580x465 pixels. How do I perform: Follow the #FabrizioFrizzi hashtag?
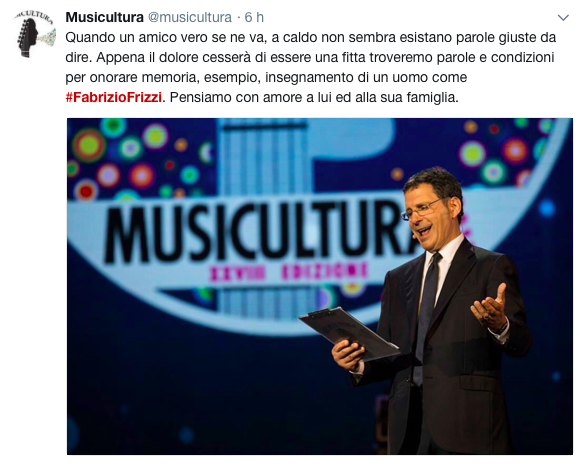click(114, 97)
